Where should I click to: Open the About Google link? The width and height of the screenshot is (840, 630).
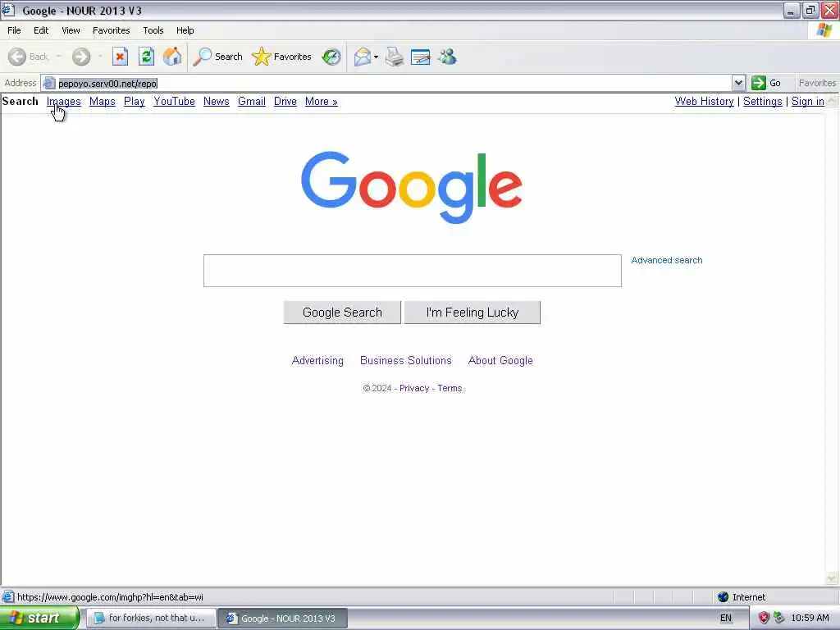(501, 361)
